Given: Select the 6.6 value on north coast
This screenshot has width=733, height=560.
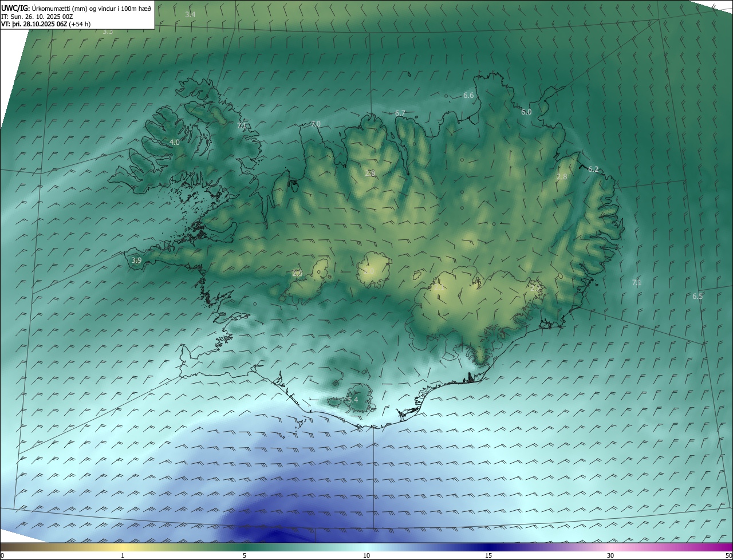Looking at the screenshot, I should pos(468,96).
